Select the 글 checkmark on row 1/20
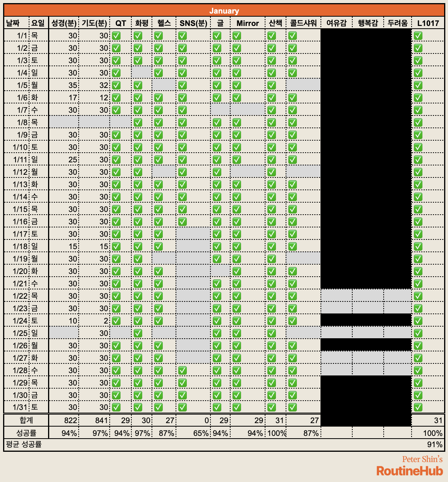The height and width of the screenshot is (482, 448). pos(217,271)
